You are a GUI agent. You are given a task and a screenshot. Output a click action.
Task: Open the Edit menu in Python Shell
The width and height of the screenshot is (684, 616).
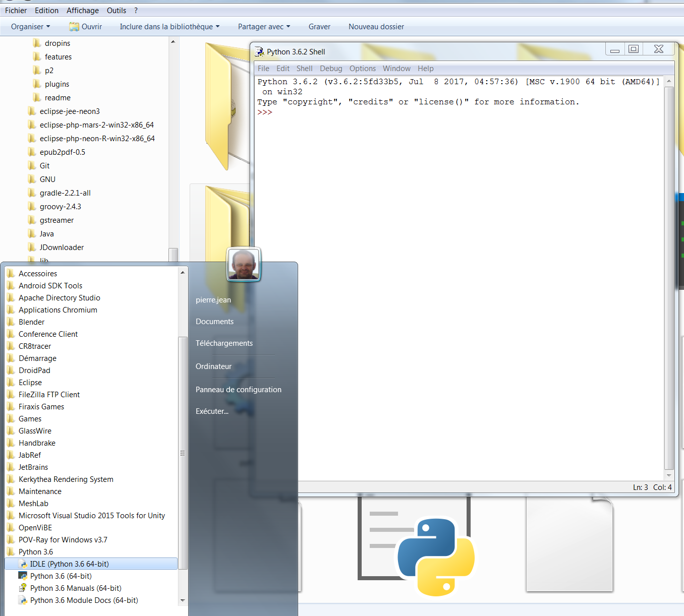[x=283, y=69]
